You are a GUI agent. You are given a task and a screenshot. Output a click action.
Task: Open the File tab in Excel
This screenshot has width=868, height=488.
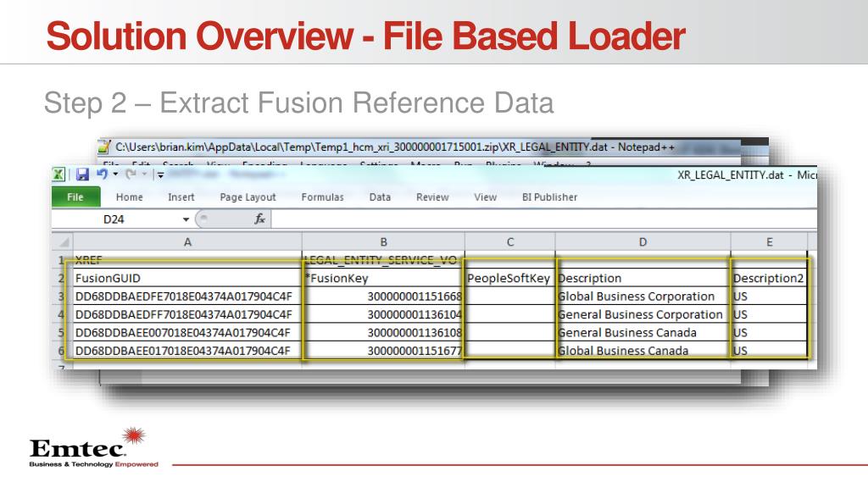point(75,197)
